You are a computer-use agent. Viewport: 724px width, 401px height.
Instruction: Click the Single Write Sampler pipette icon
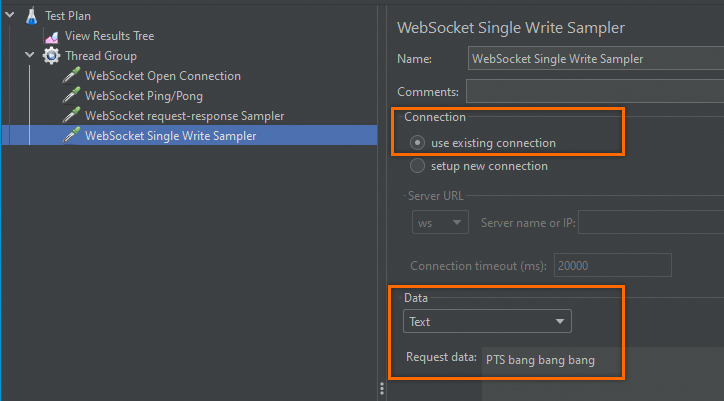71,136
